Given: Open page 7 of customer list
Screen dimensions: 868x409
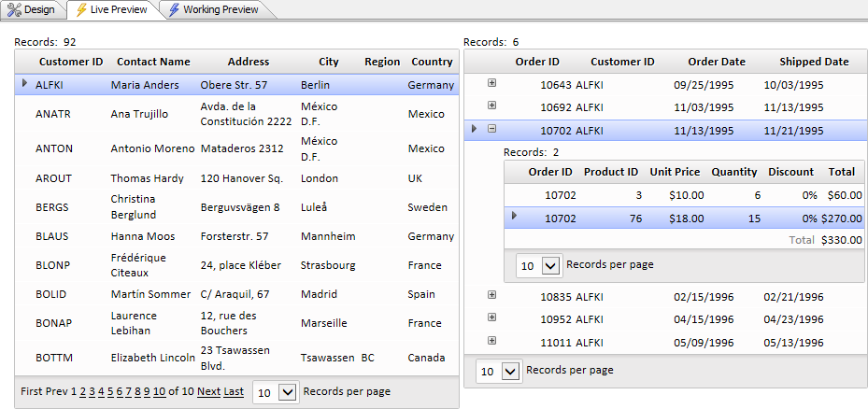Looking at the screenshot, I should 128,392.
